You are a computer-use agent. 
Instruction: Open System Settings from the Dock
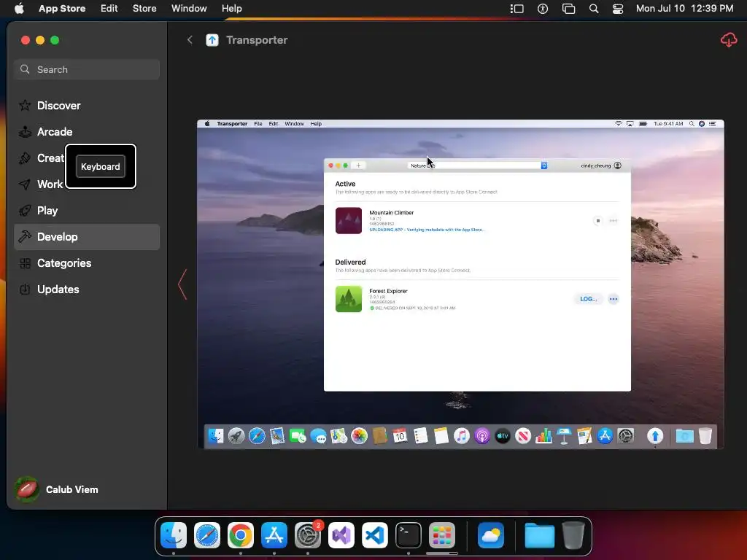[308, 535]
